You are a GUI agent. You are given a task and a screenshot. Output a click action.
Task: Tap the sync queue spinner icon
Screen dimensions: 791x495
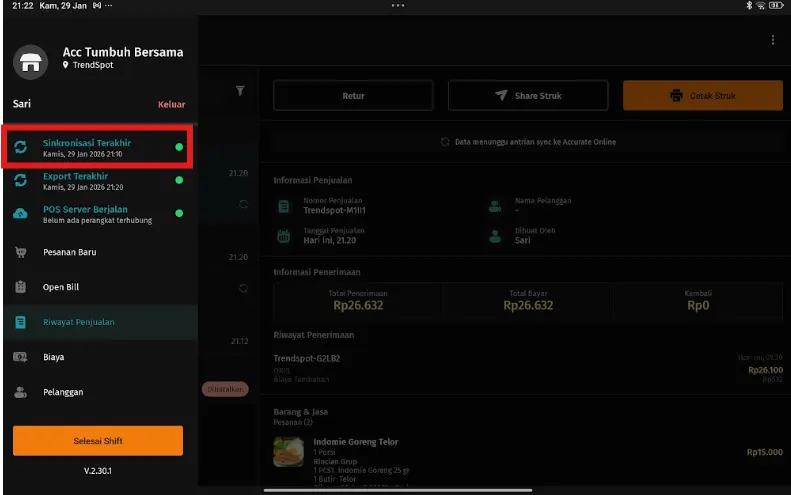coord(445,142)
